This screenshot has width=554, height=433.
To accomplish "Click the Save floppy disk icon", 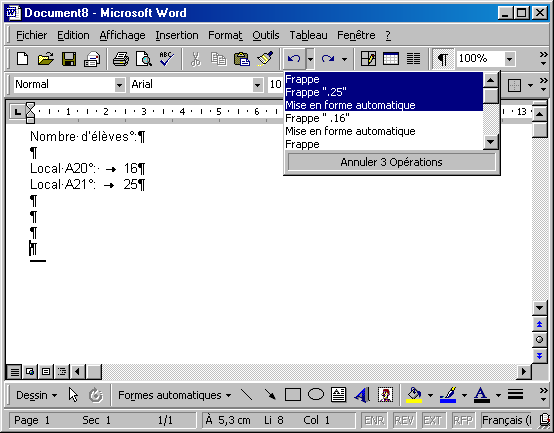I will [x=69, y=59].
